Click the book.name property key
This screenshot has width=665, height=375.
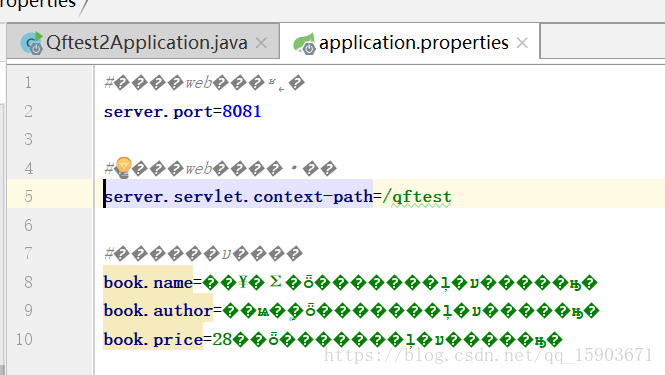coord(148,283)
